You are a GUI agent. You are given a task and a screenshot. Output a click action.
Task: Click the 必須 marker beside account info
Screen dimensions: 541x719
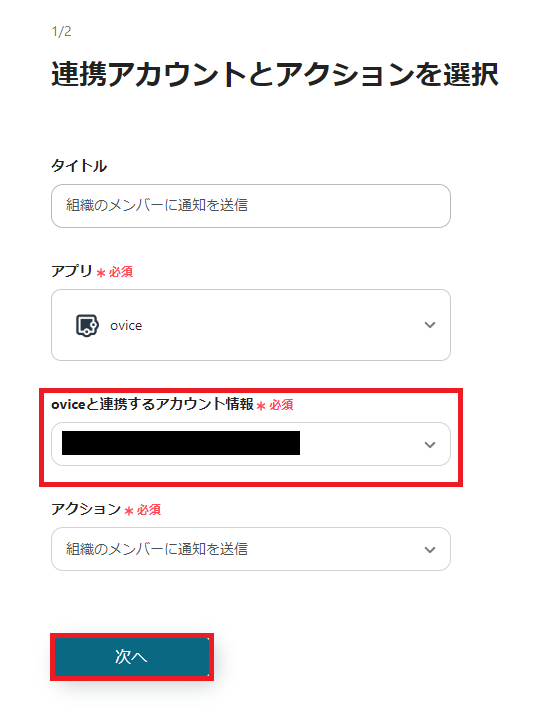[281, 405]
